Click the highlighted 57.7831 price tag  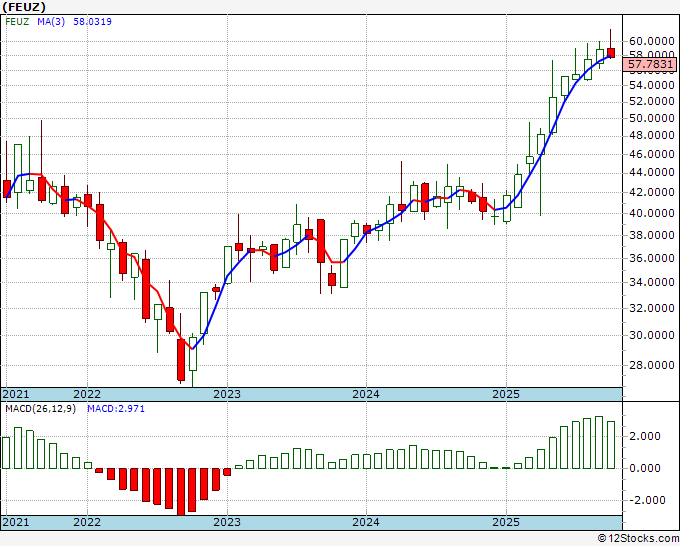650,65
